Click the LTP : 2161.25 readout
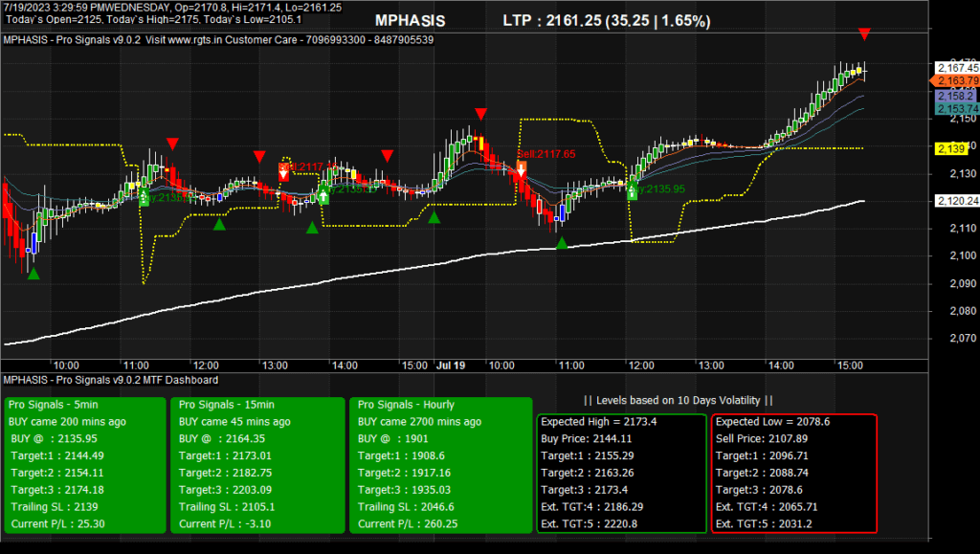This screenshot has width=980, height=554. (x=606, y=21)
